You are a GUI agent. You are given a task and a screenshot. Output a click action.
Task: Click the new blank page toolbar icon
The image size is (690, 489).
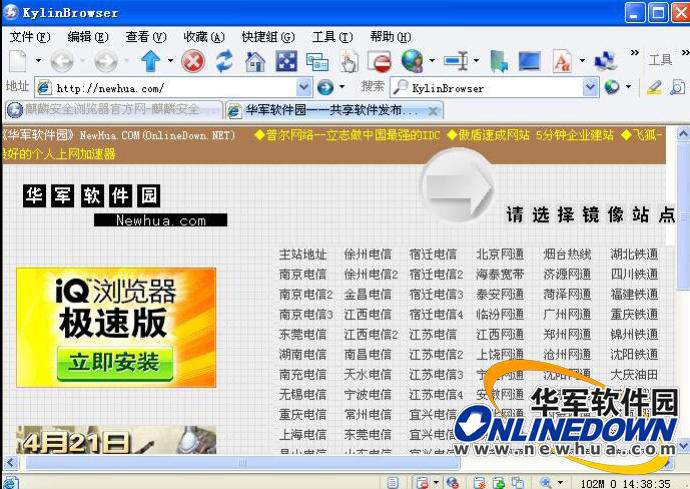click(x=18, y=61)
